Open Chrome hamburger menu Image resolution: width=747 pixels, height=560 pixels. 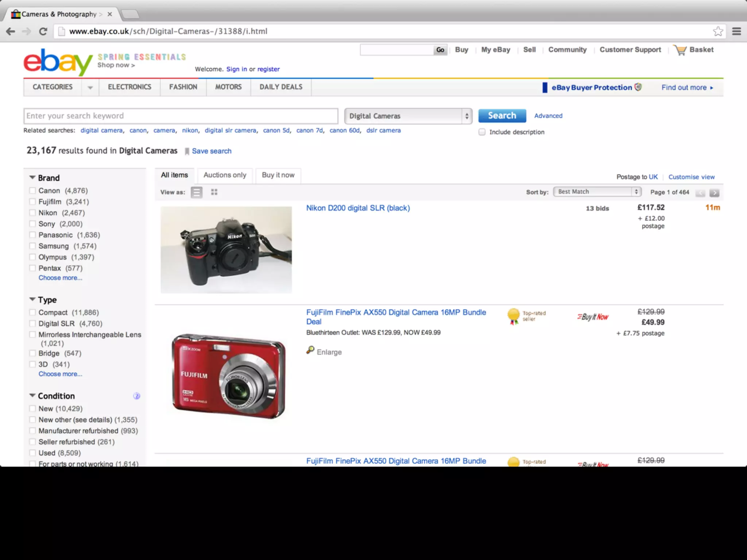[x=736, y=31]
